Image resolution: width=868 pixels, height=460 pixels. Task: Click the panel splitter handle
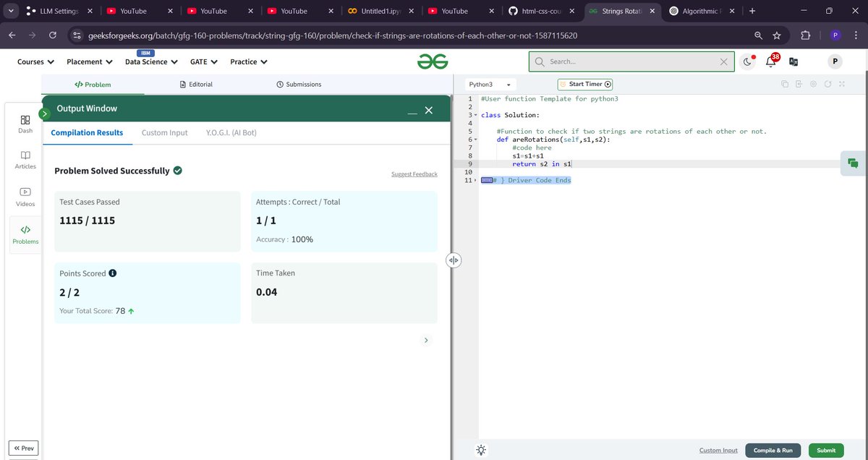(x=454, y=260)
